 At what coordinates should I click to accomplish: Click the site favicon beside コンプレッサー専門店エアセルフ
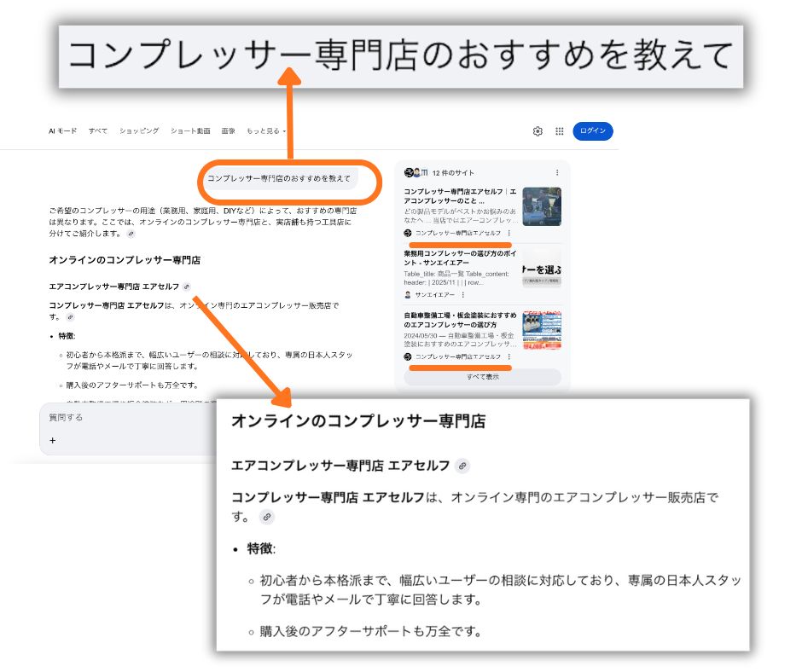point(407,234)
